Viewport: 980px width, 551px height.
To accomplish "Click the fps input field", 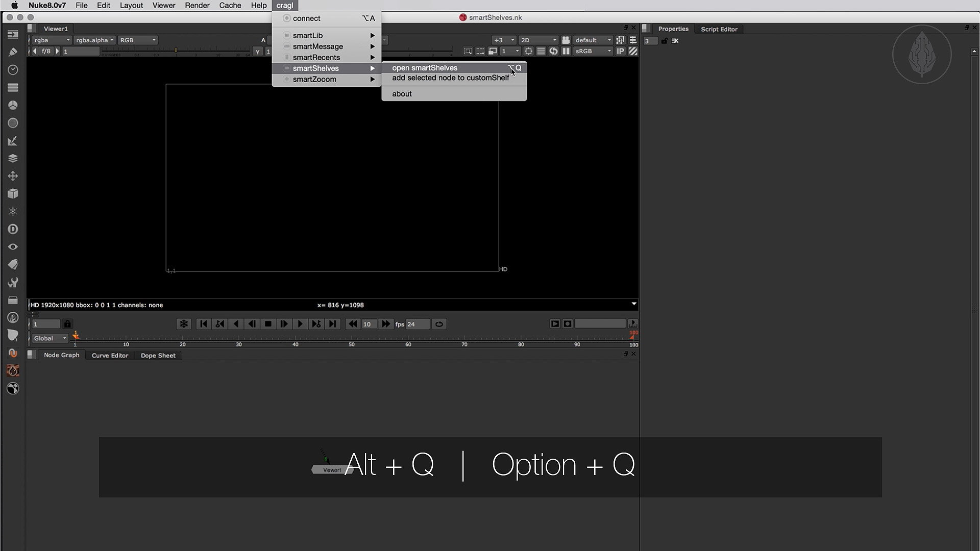I will coord(417,324).
